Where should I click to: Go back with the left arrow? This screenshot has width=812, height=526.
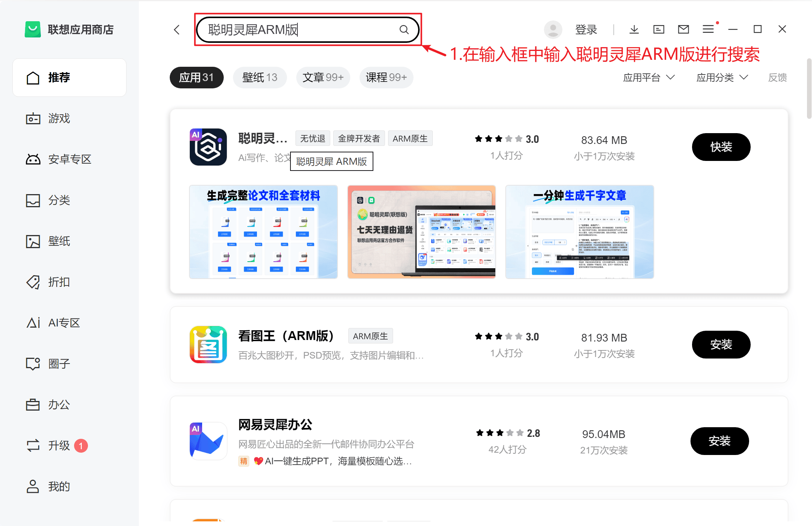tap(177, 30)
